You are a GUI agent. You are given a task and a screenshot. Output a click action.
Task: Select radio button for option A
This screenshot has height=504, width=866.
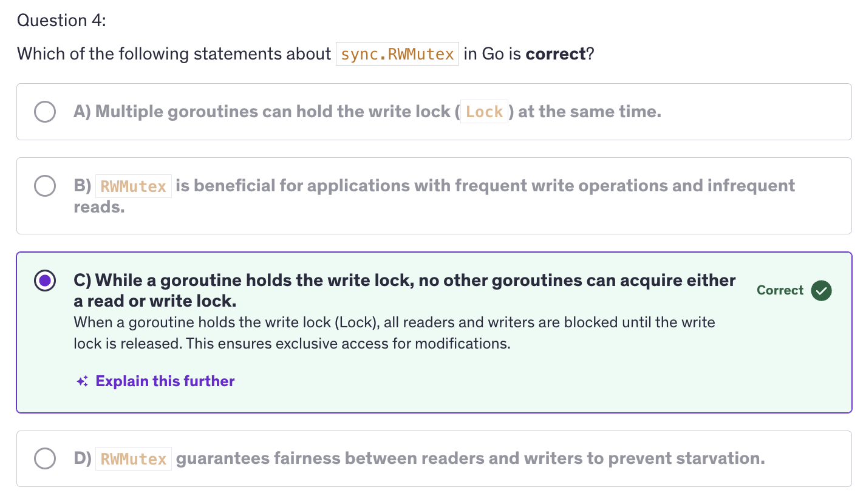click(x=45, y=112)
